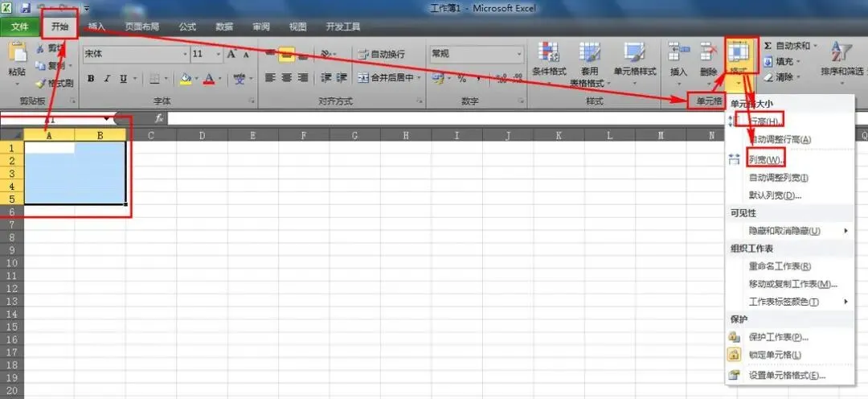868x399 pixels.
Task: Apply the red font color A
Action: 209,79
